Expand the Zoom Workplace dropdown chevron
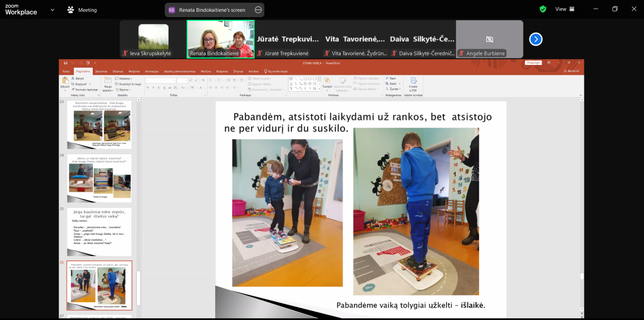This screenshot has width=644, height=320. (x=52, y=10)
